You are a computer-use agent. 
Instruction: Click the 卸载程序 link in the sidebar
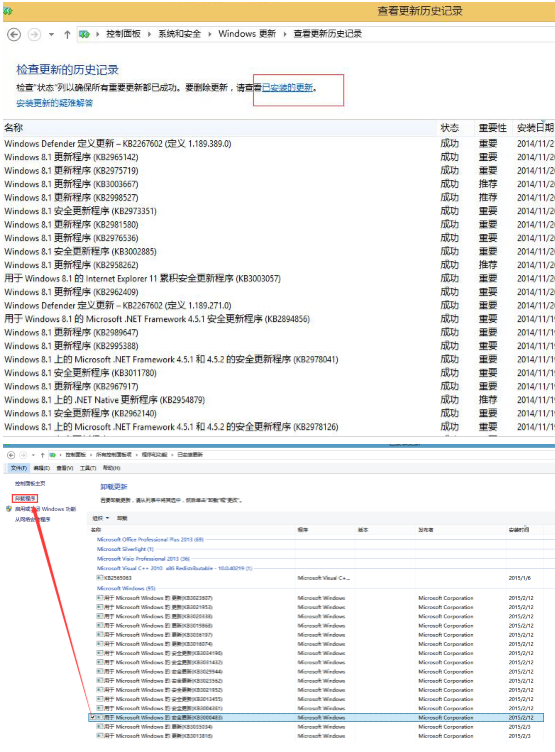tap(24, 499)
